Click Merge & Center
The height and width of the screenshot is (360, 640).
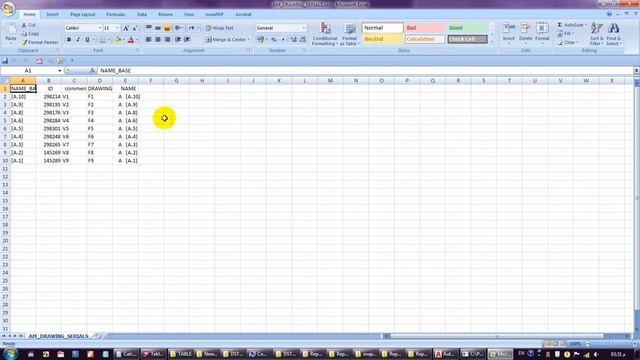[227, 40]
